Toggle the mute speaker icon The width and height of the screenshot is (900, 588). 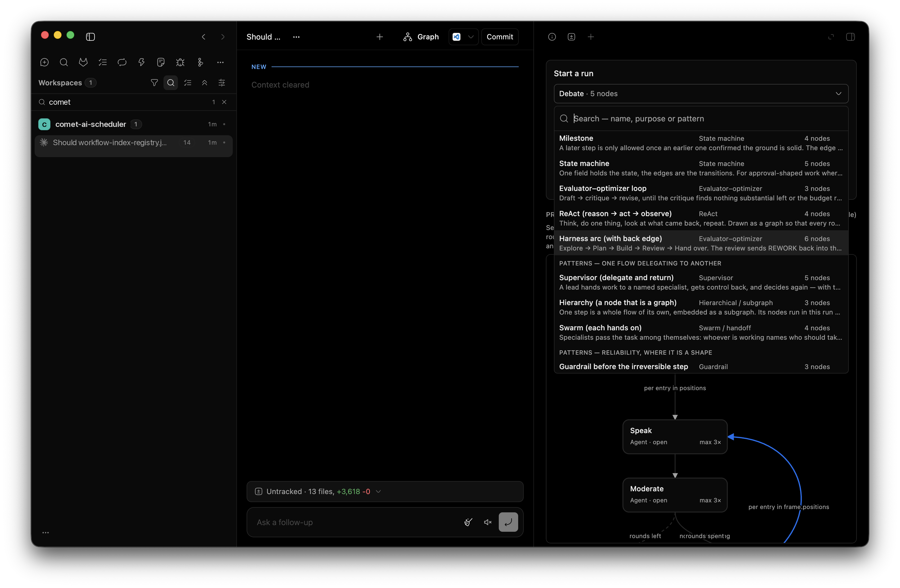tap(488, 522)
